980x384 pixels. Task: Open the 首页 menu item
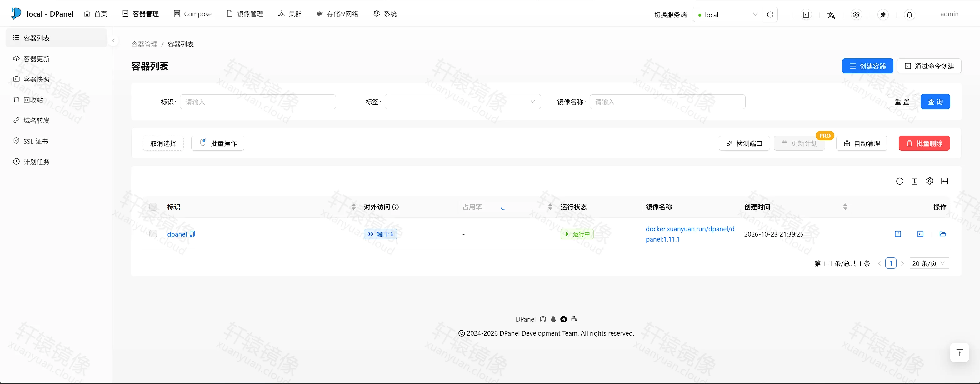(x=96, y=14)
